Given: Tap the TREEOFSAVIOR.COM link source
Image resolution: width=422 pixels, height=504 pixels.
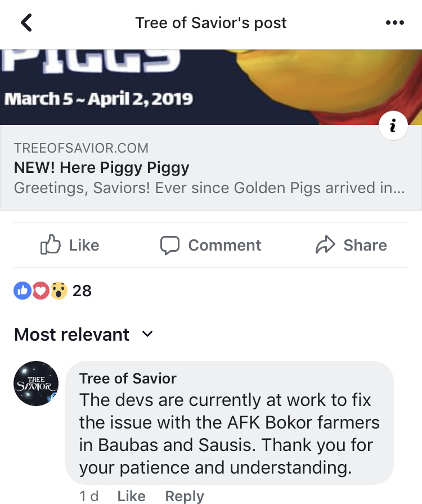Looking at the screenshot, I should [x=81, y=148].
